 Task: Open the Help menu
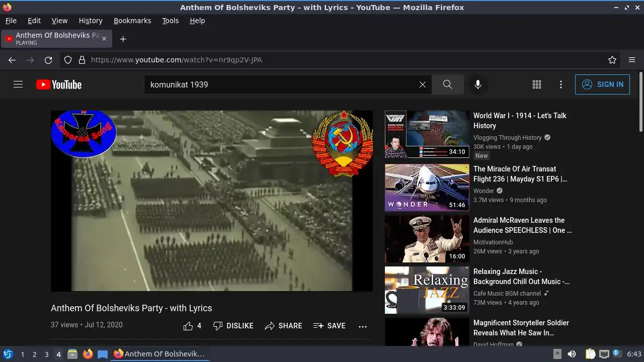(197, 21)
